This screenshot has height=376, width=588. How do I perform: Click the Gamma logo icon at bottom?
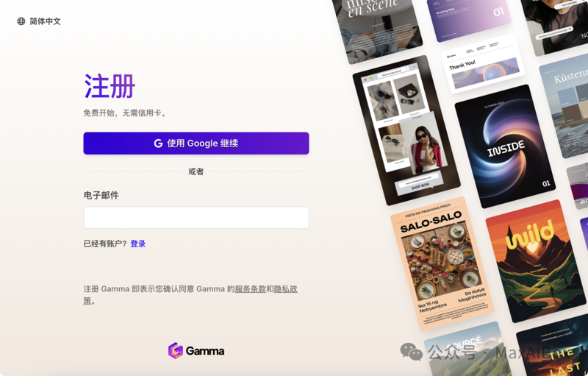175,350
